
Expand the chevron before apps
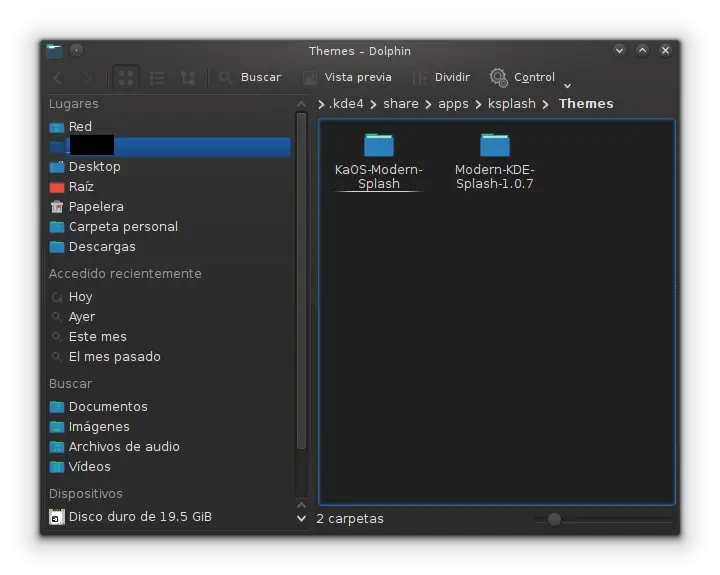point(428,105)
